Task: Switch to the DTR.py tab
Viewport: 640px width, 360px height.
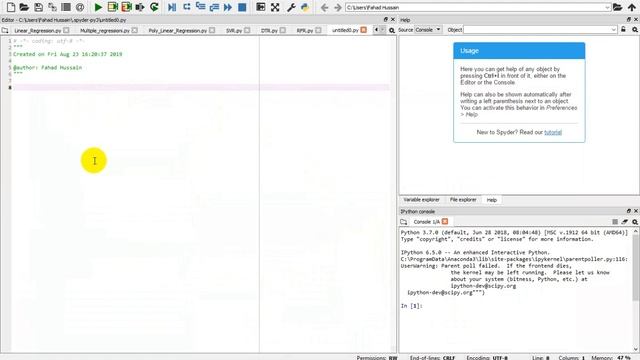Action: [269, 31]
